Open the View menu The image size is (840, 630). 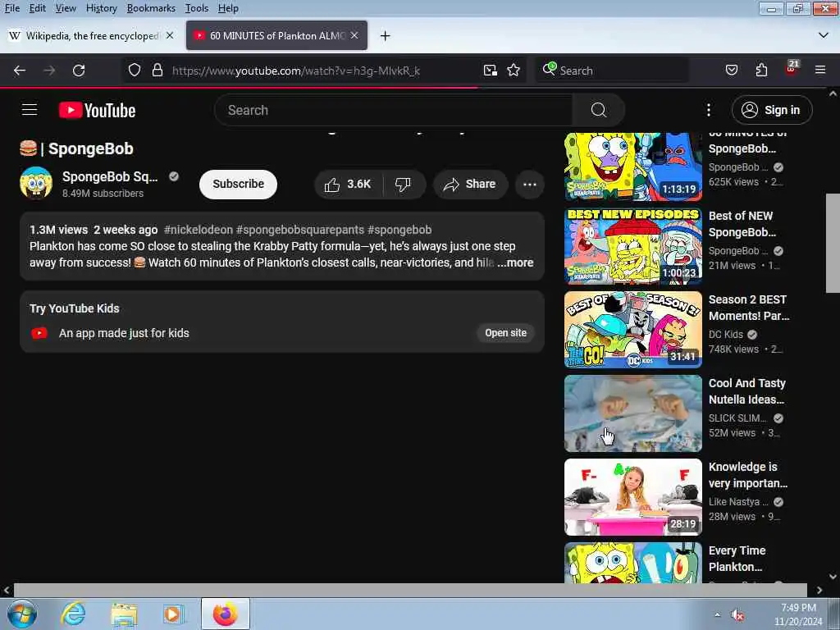point(66,8)
